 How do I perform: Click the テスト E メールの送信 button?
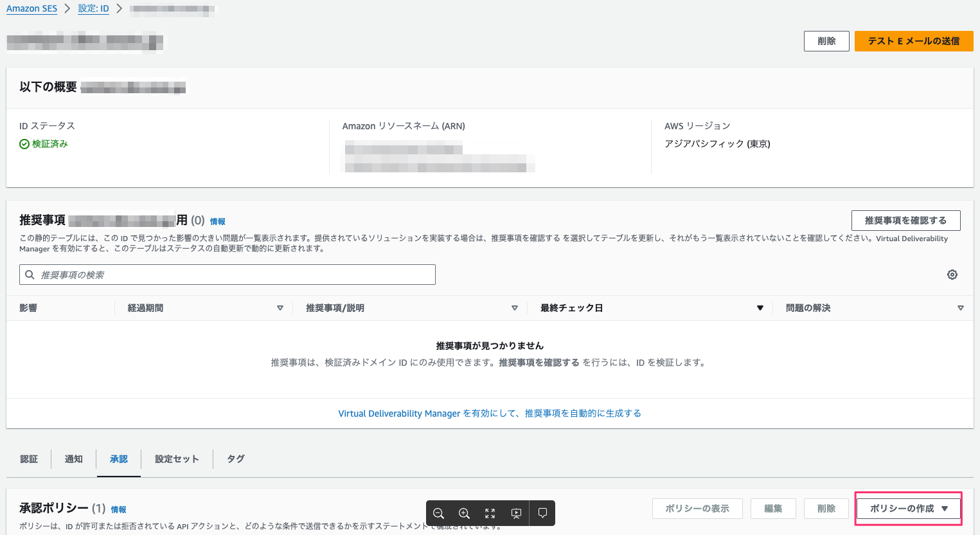tap(914, 41)
